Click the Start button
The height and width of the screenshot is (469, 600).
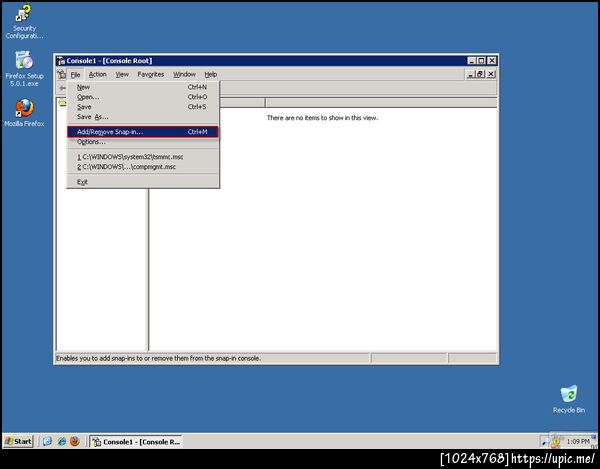(x=18, y=441)
